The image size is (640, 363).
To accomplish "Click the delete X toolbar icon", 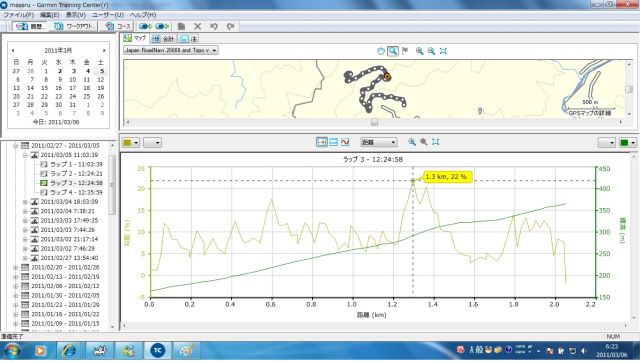I will coord(198,26).
